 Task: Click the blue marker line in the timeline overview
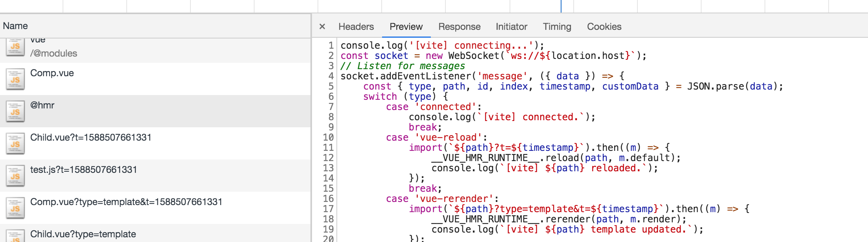tap(561, 6)
